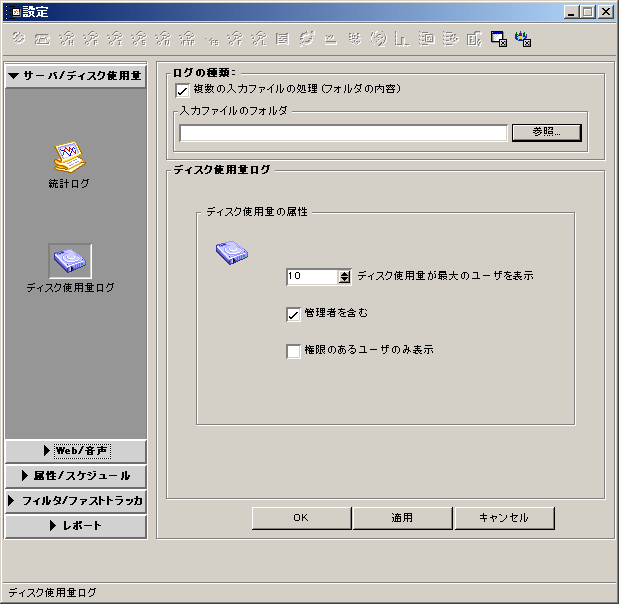Enable 権限のあるユーザのみ表示 checkbox
The height and width of the screenshot is (604, 619).
(x=293, y=351)
